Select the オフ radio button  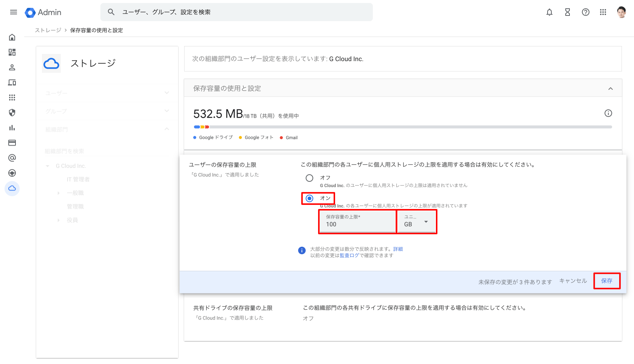click(309, 178)
